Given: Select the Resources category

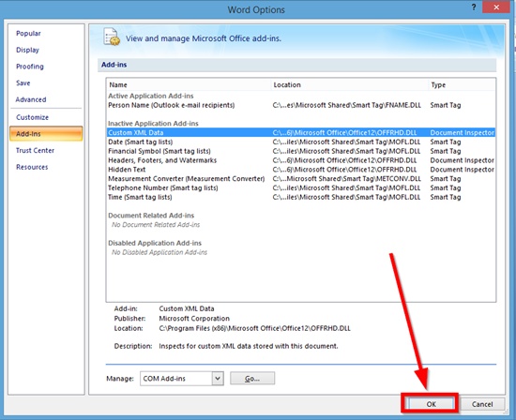Looking at the screenshot, I should [32, 167].
